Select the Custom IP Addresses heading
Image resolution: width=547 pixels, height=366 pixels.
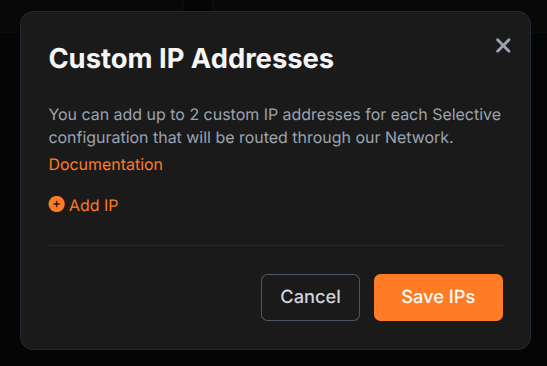[x=191, y=58]
